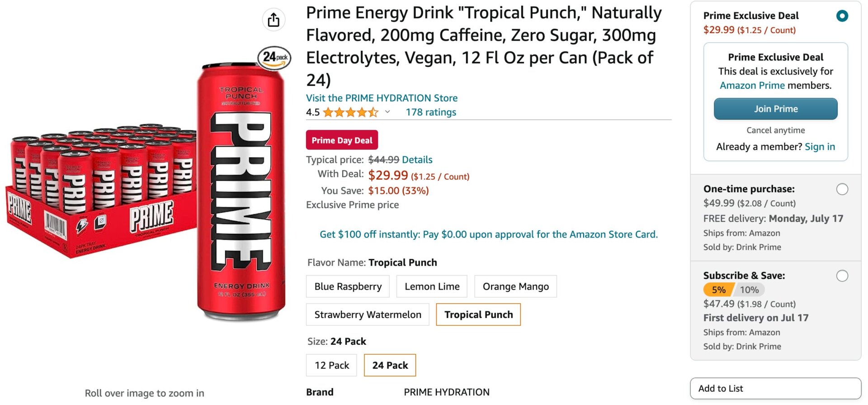Select the Prime Exclusive Deal option
Viewport: 868px width, 405px height.
coord(842,16)
